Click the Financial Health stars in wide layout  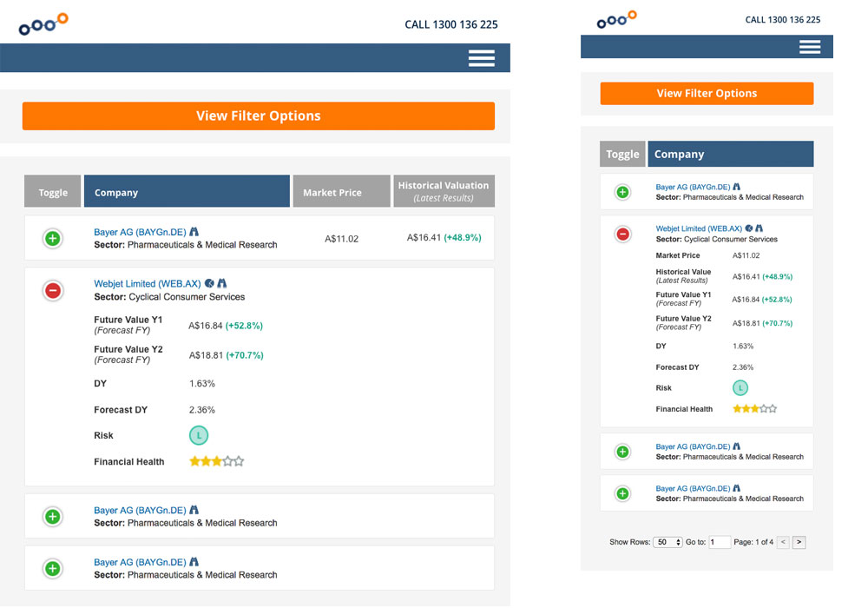216,461
